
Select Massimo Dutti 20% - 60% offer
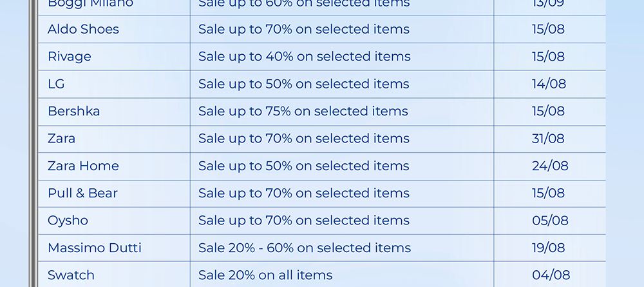tap(304, 248)
